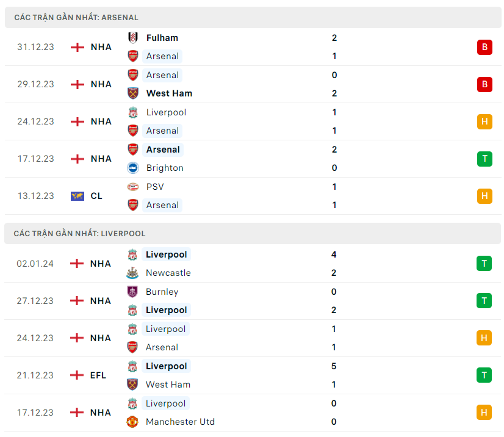The image size is (504, 437).
Task: Click the EFL competition label on 21.12.23
Action: 98,375
